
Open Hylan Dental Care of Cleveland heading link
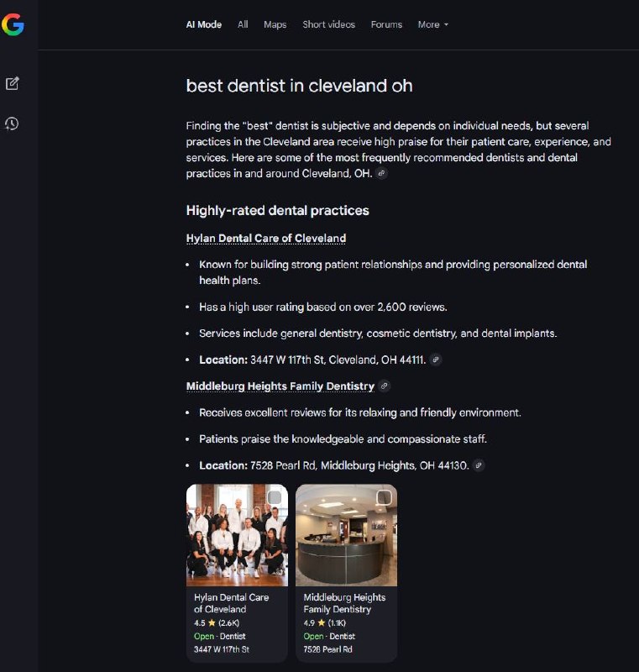(x=266, y=239)
